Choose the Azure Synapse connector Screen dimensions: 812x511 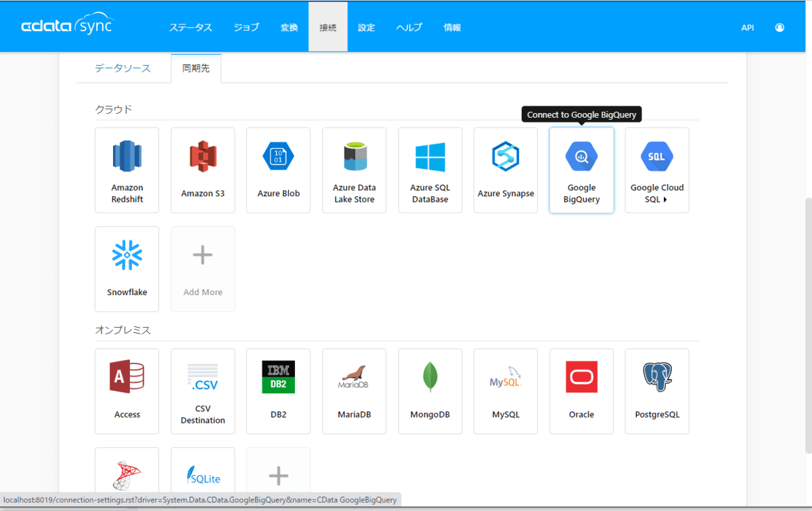[x=505, y=171]
